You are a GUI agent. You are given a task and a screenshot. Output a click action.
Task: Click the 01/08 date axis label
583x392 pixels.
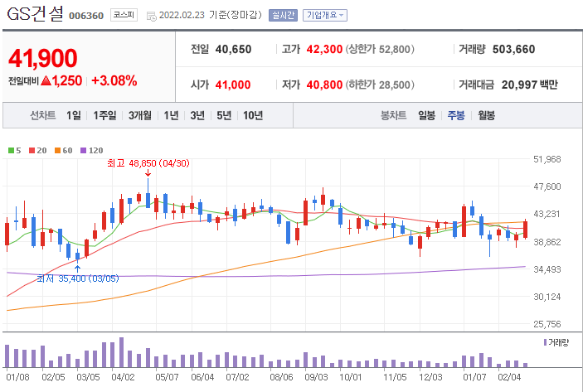point(18,377)
